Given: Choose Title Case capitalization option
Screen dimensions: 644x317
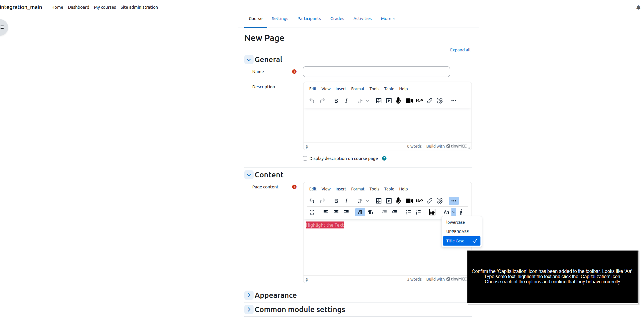Looking at the screenshot, I should pos(462,241).
